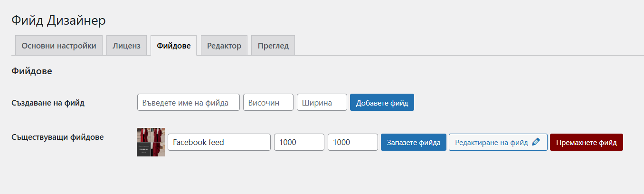Go to the Редактор tab
The height and width of the screenshot is (194, 644).
[x=224, y=46]
